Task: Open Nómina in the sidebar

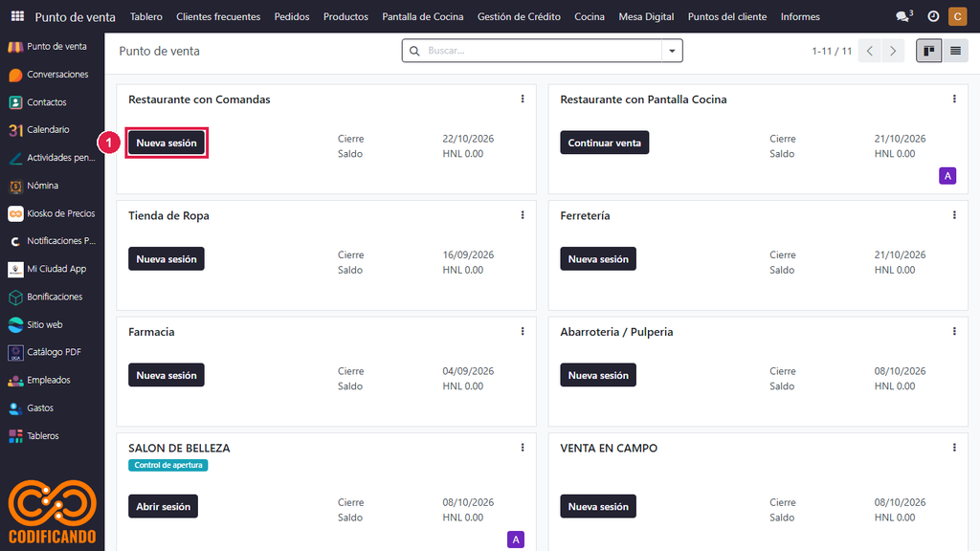Action: tap(33, 186)
